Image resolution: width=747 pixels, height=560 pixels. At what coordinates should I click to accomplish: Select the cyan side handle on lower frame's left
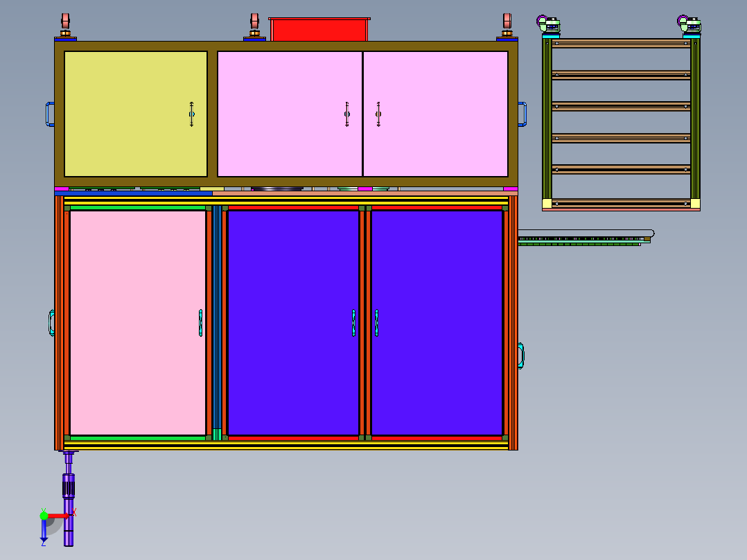click(51, 323)
